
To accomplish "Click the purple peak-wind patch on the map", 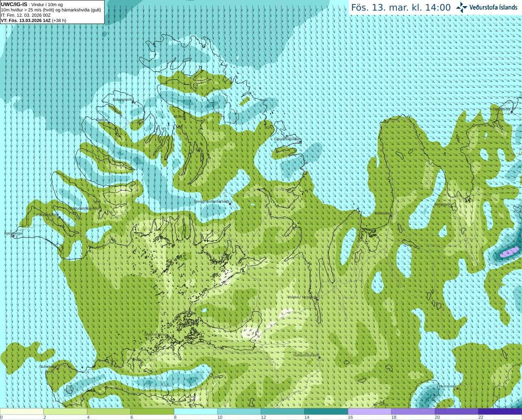I will pyautogui.click(x=509, y=253).
